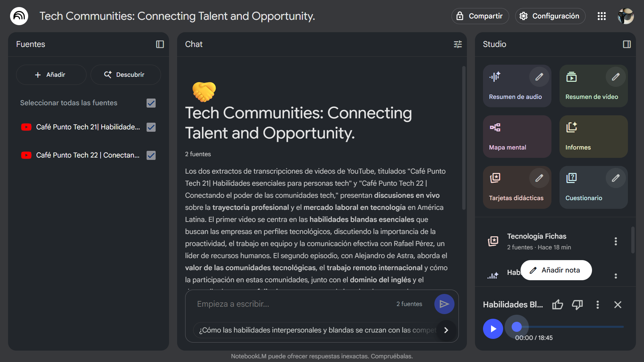Uncheck Café Punto Tech 21 source

pyautogui.click(x=151, y=127)
